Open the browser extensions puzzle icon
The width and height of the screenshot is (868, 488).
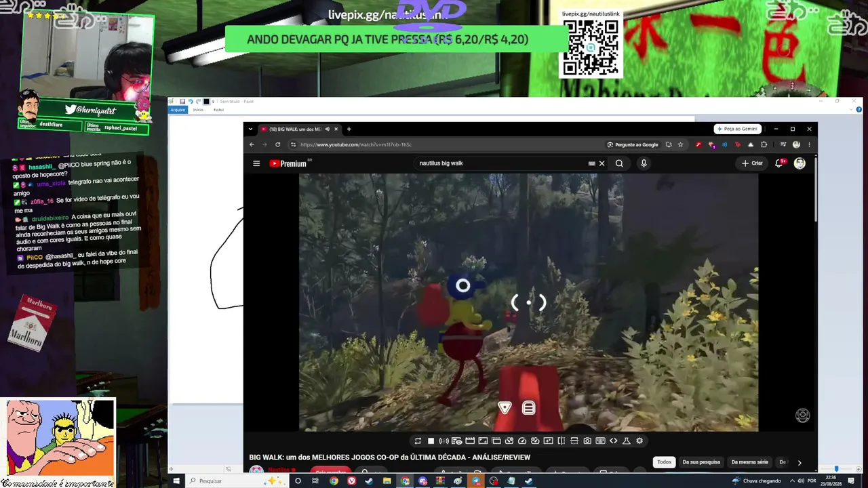click(764, 144)
